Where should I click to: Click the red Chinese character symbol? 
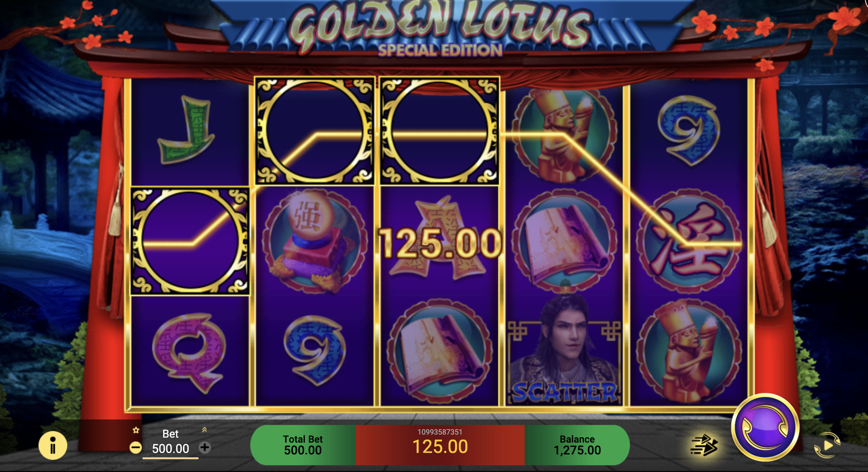tap(689, 241)
